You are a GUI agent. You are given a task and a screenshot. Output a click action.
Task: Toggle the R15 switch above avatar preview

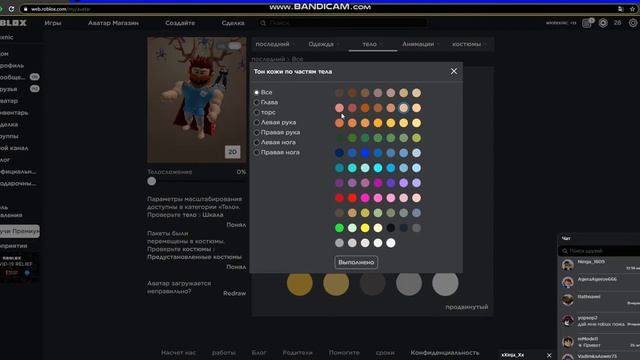point(229,46)
